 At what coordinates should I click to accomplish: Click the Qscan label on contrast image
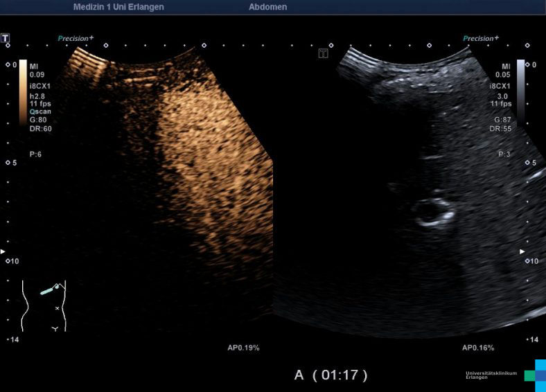[39, 112]
